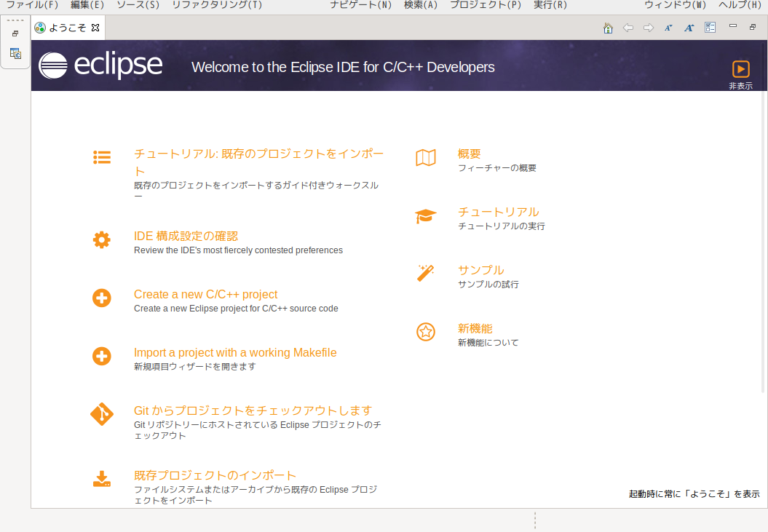Click the orange 非表示 workbench icon
The width and height of the screenshot is (768, 532).
click(740, 69)
